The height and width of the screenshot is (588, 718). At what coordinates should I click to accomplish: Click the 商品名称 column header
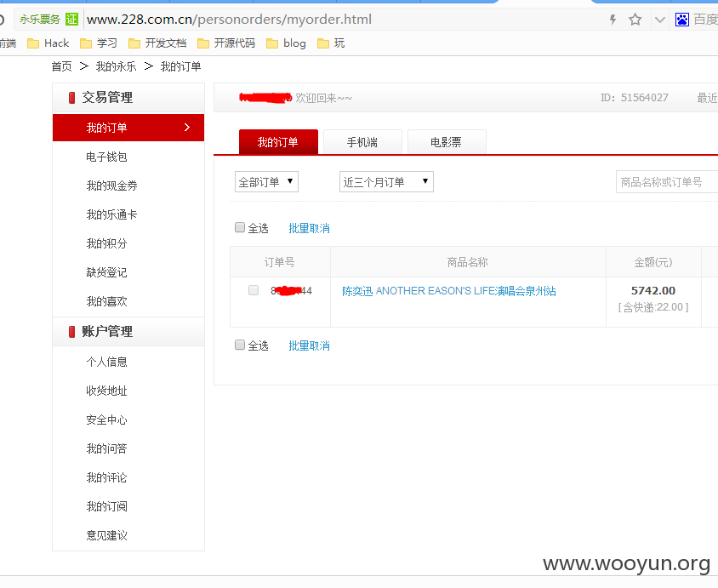(x=468, y=262)
